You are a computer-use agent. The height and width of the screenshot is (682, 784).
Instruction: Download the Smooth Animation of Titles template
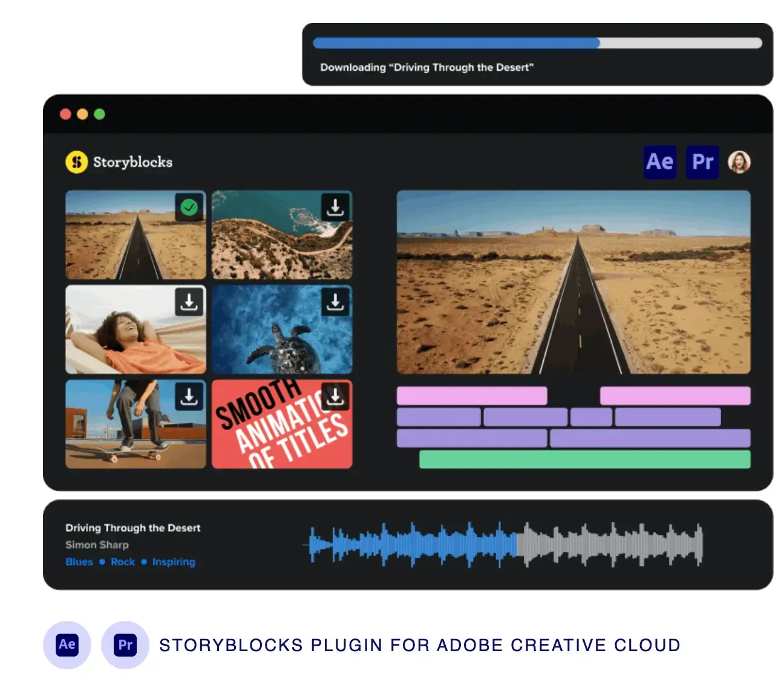pos(335,396)
